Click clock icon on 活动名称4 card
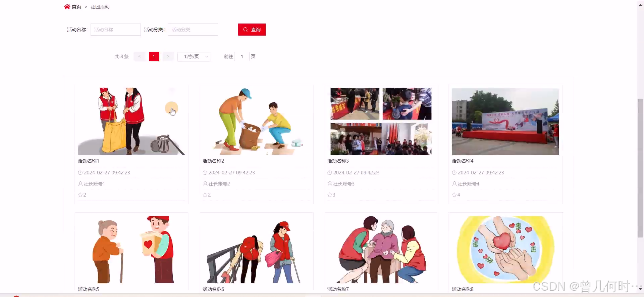Screen dimensions: 644x297 (454, 173)
